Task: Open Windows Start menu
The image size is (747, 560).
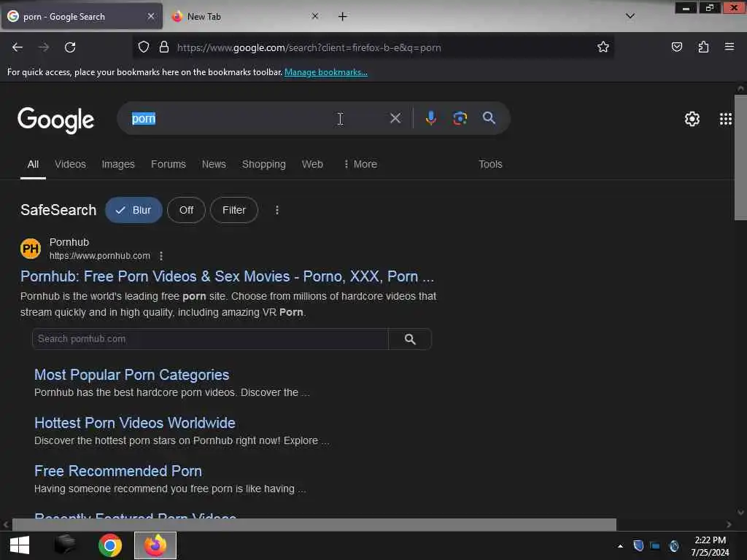Action: (20, 545)
